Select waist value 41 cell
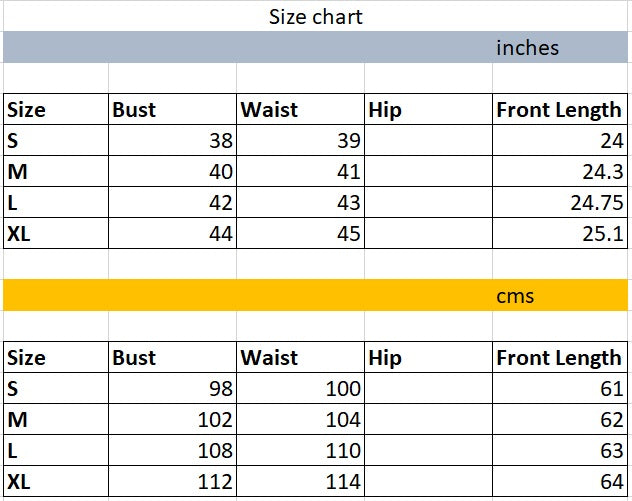Viewport: 632px width, 501px height. (300, 172)
